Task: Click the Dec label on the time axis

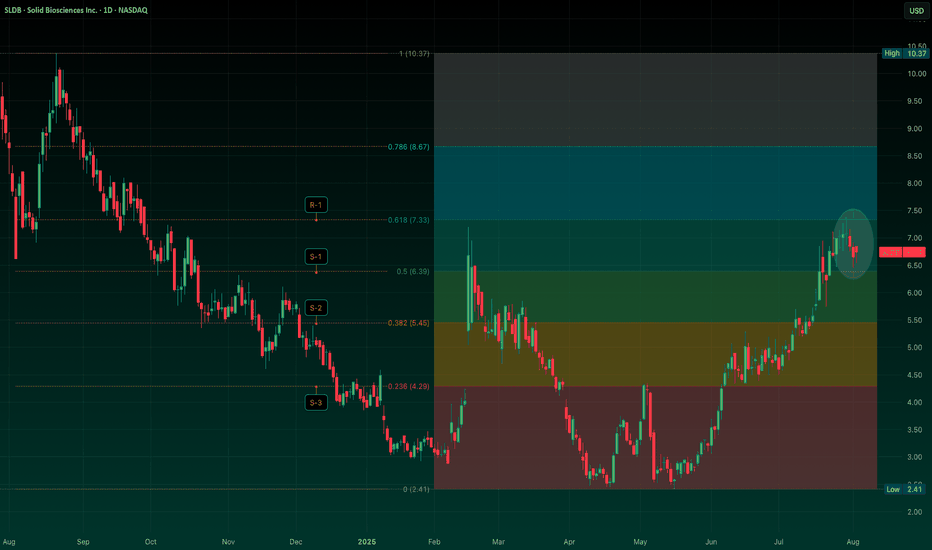Action: (296, 542)
